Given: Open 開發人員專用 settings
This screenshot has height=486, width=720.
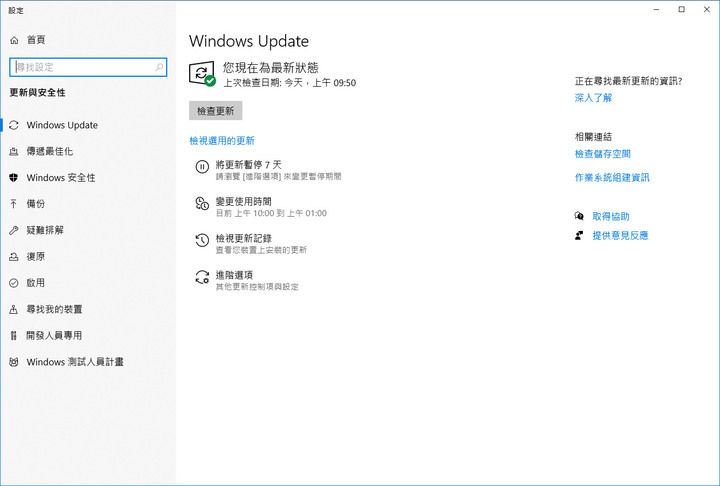Looking at the screenshot, I should point(54,335).
